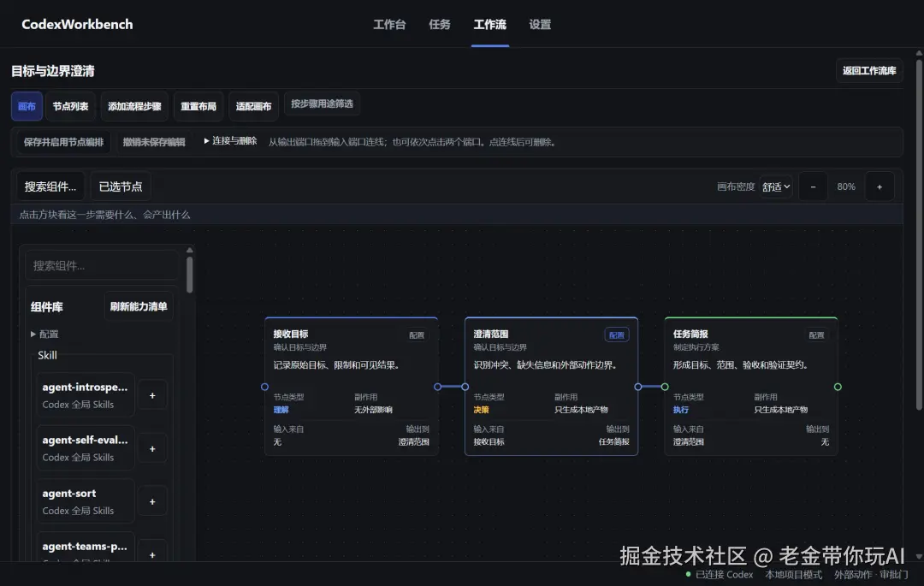Switch to 节点列表 view
The image size is (924, 586).
(x=70, y=106)
